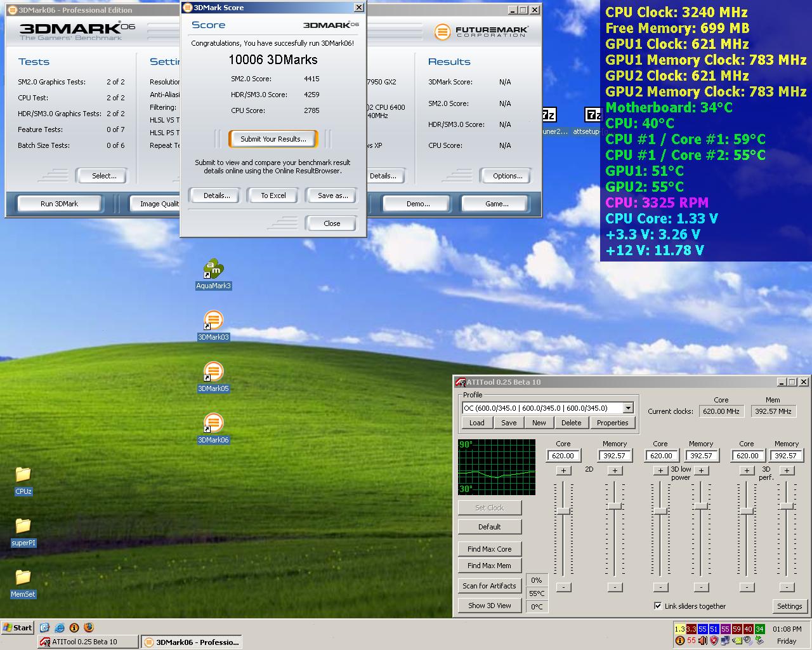Open the MemSet desktop folder
This screenshot has height=650, width=812.
[23, 578]
